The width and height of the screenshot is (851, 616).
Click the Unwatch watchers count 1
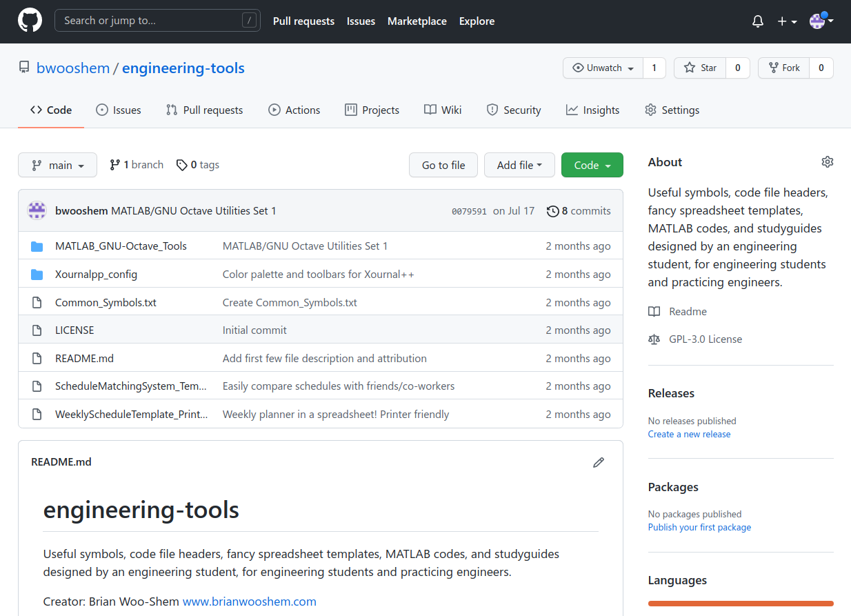click(x=654, y=68)
